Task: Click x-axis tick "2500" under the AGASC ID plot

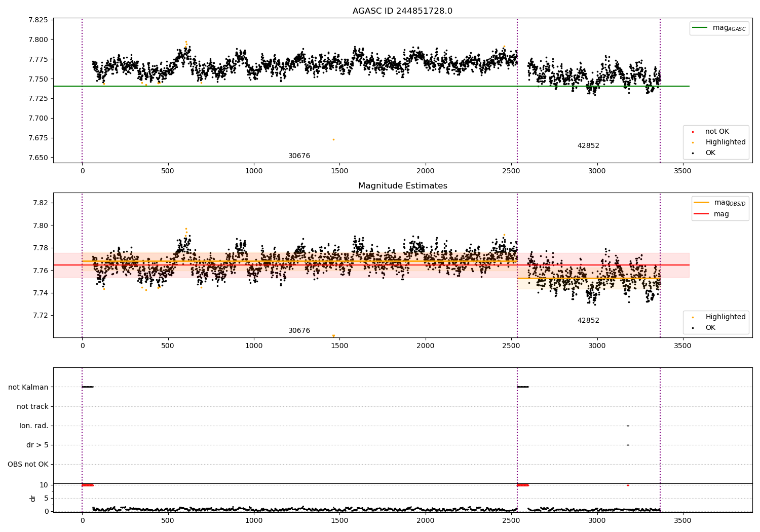Action: click(511, 171)
